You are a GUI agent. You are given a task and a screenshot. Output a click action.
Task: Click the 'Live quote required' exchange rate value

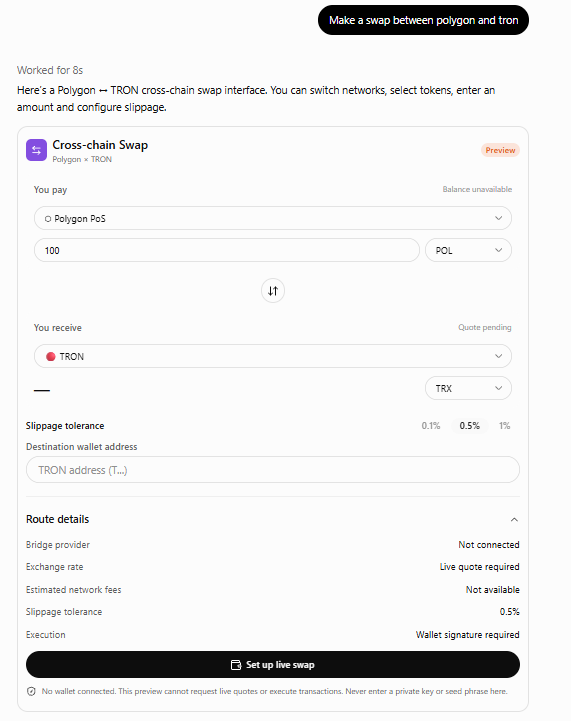pyautogui.click(x=480, y=567)
